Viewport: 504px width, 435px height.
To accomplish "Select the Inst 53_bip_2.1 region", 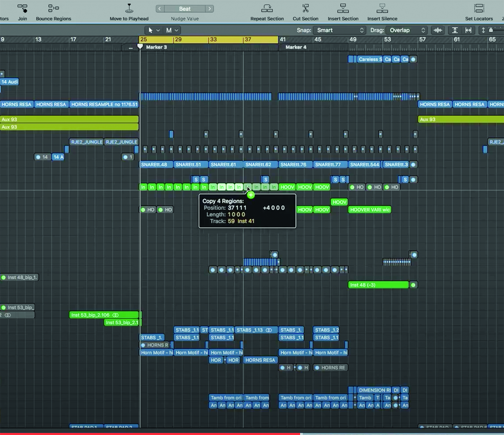I will (121, 323).
